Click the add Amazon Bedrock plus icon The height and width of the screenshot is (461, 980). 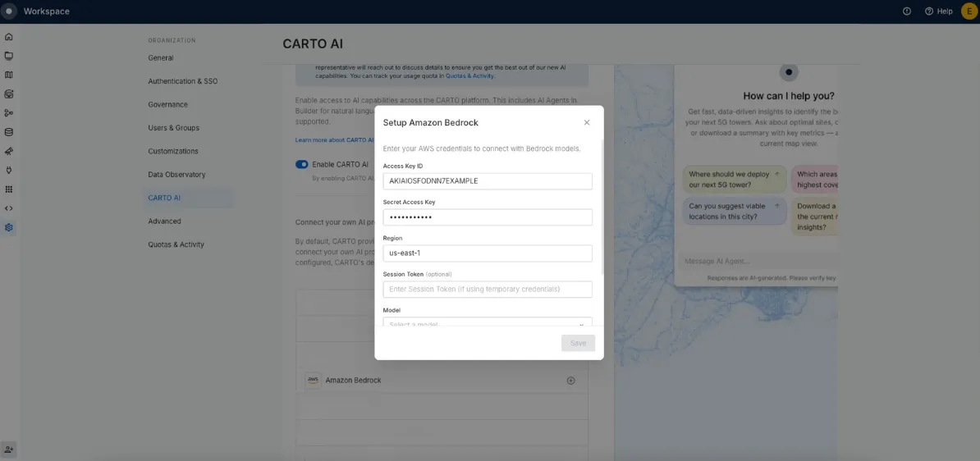tap(570, 381)
